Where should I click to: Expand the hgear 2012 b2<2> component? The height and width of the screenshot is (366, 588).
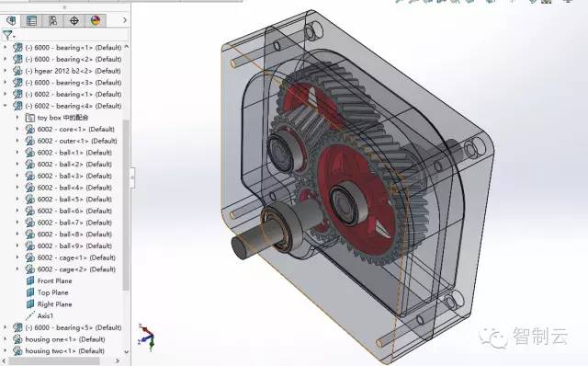[x=6, y=71]
